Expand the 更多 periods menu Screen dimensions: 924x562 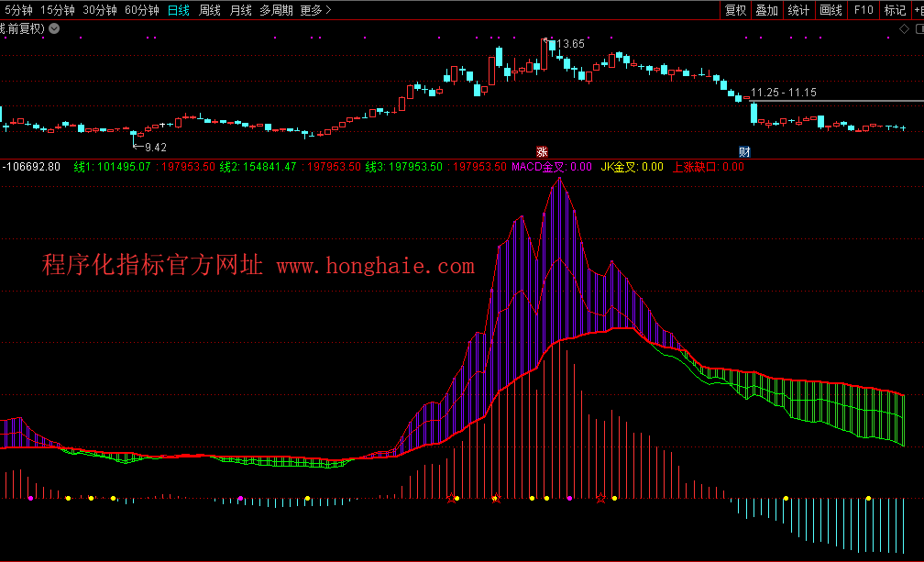316,10
